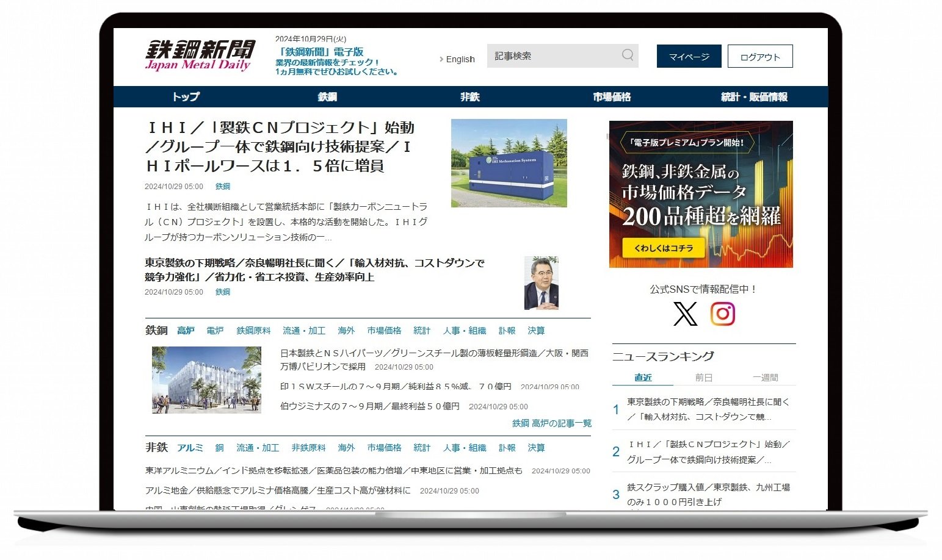Select 市場価格 tab in 非鉄 section
The width and height of the screenshot is (942, 560).
pos(384,448)
